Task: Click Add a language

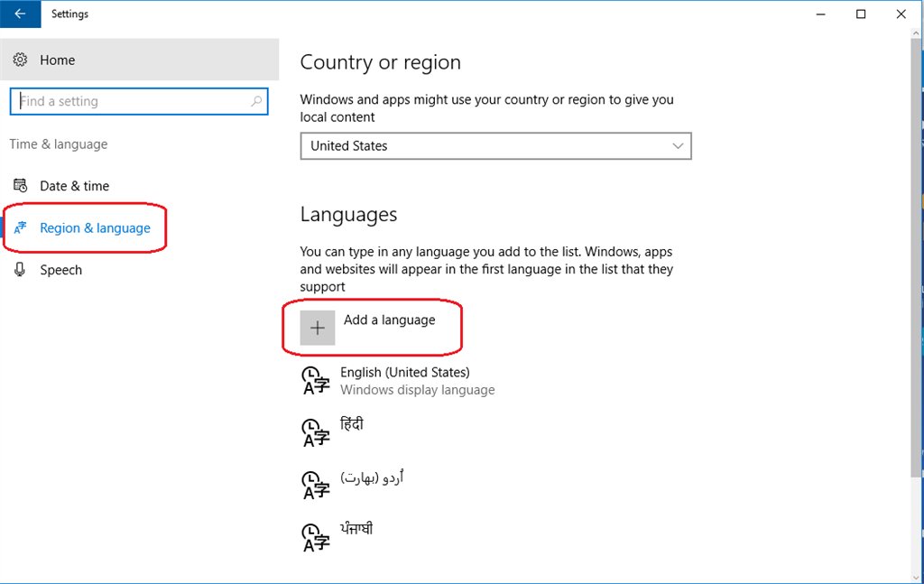Action: click(x=388, y=320)
